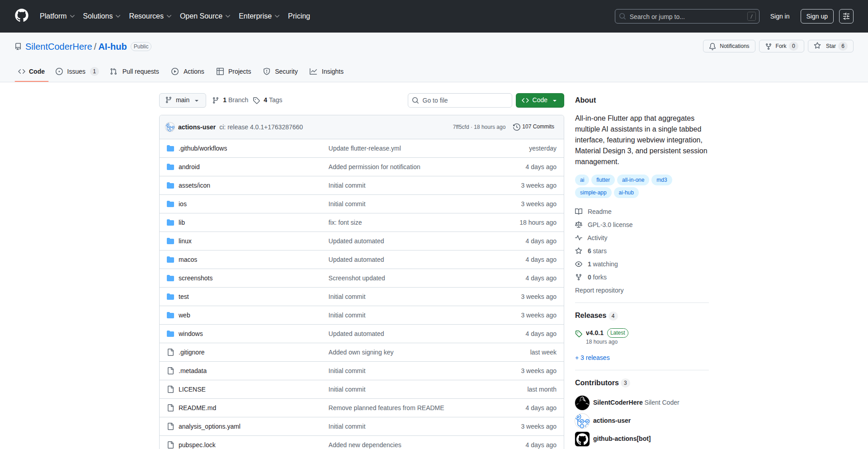868x449 pixels.
Task: Open the green Code dropdown button
Action: 540,100
